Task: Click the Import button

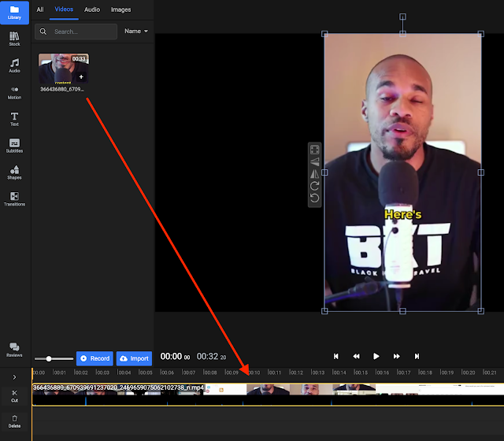Action: pyautogui.click(x=134, y=358)
